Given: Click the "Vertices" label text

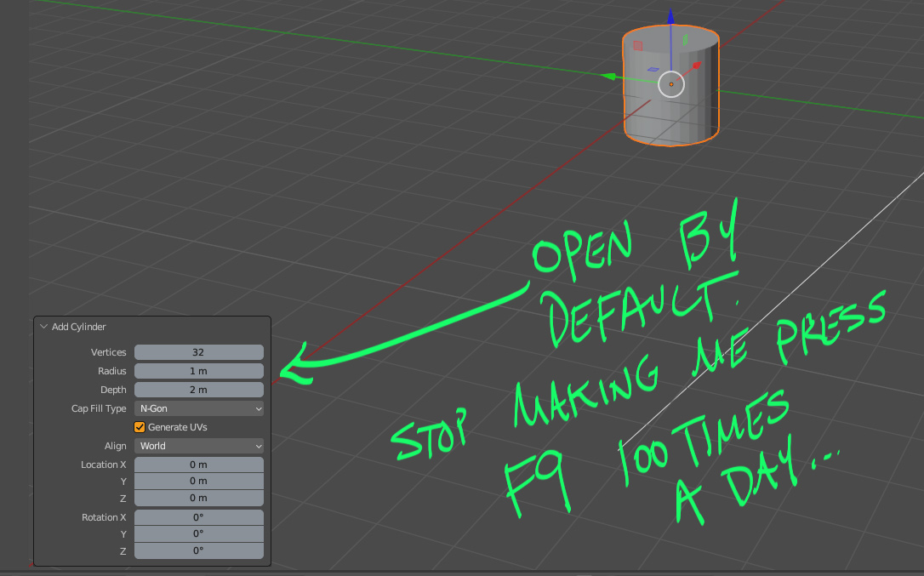Looking at the screenshot, I should click(108, 352).
